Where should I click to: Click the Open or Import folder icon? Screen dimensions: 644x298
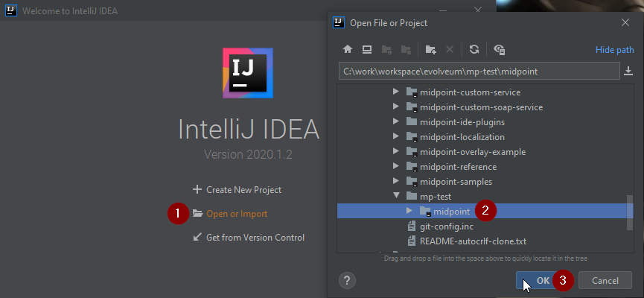(x=198, y=213)
